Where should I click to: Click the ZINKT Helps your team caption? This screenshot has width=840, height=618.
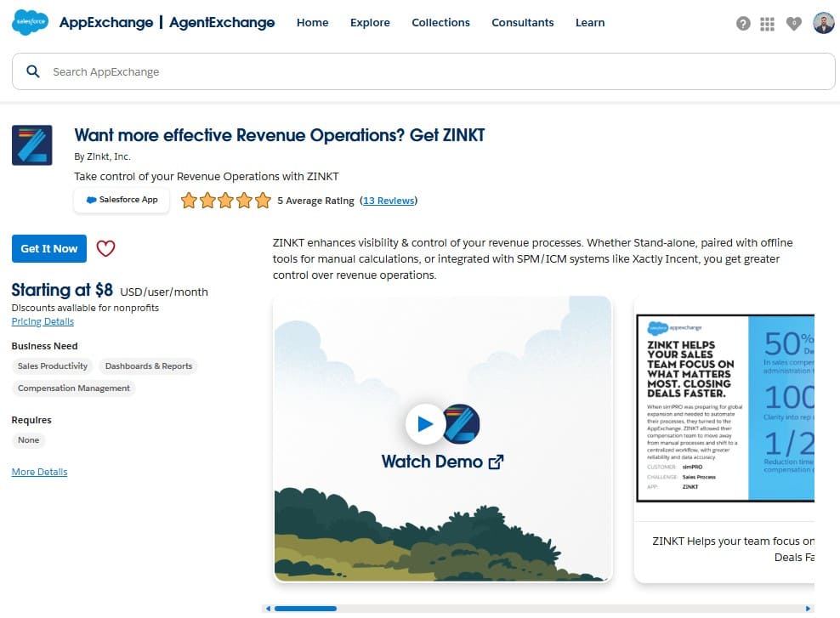[x=733, y=549]
